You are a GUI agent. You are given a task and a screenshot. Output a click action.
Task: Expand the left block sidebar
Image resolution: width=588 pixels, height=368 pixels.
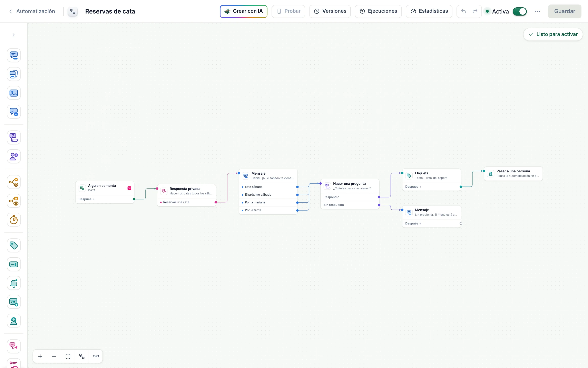pyautogui.click(x=14, y=35)
